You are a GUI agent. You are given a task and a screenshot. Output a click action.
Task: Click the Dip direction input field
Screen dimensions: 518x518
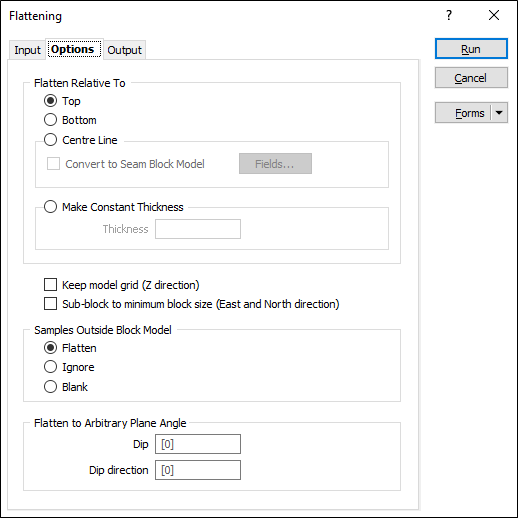198,470
